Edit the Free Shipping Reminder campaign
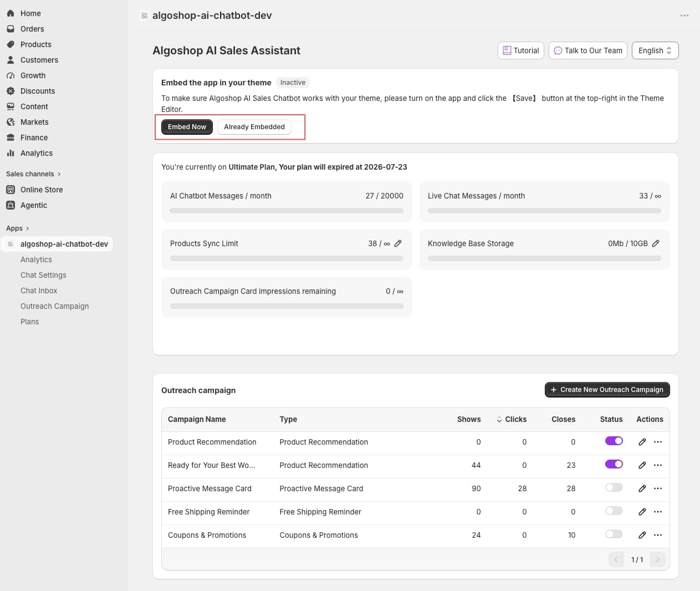Image resolution: width=700 pixels, height=591 pixels. point(642,512)
